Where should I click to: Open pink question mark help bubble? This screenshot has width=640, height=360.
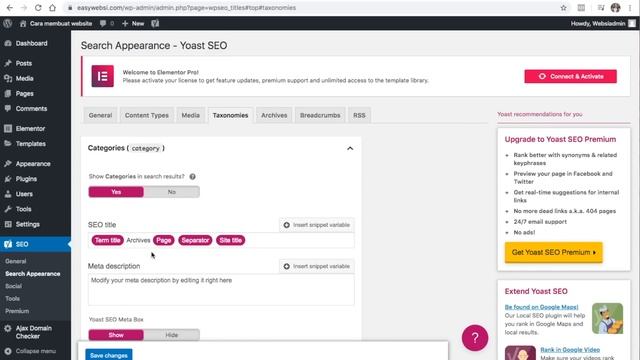tap(475, 338)
